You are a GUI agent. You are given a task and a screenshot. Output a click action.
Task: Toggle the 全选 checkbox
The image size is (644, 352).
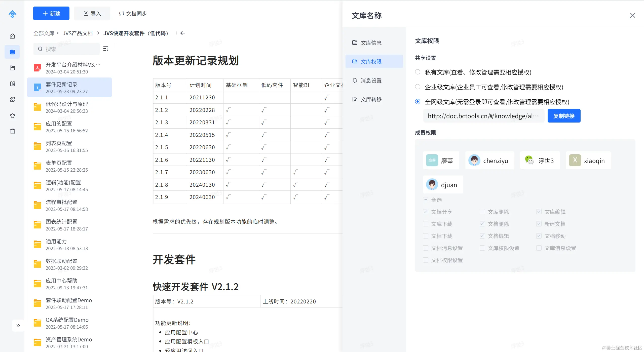pyautogui.click(x=426, y=200)
